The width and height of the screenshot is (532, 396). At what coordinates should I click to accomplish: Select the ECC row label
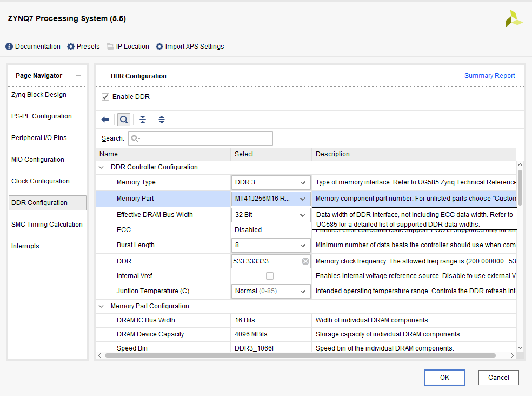123,230
